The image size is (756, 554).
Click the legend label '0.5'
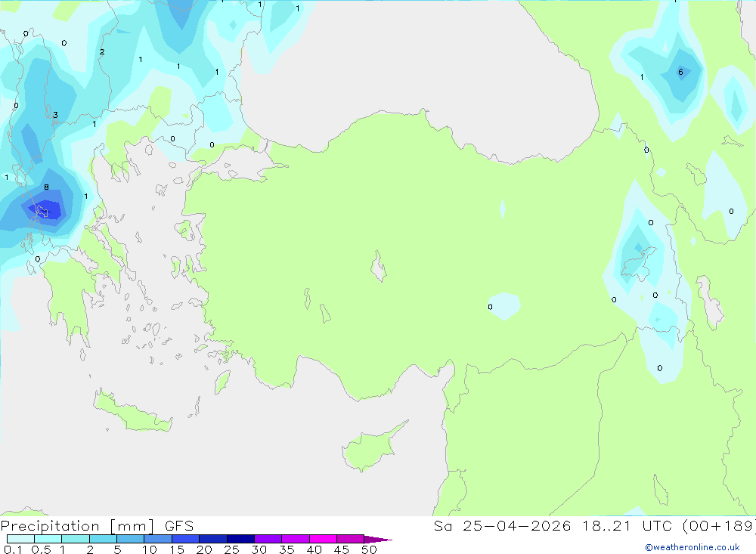tap(41, 549)
